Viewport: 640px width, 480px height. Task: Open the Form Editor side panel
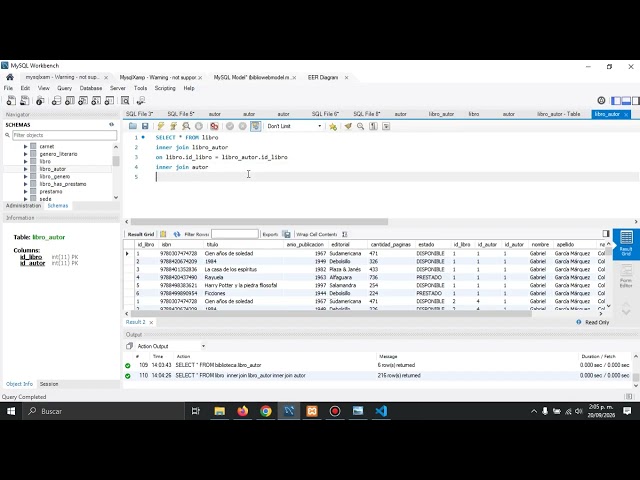pyautogui.click(x=626, y=276)
